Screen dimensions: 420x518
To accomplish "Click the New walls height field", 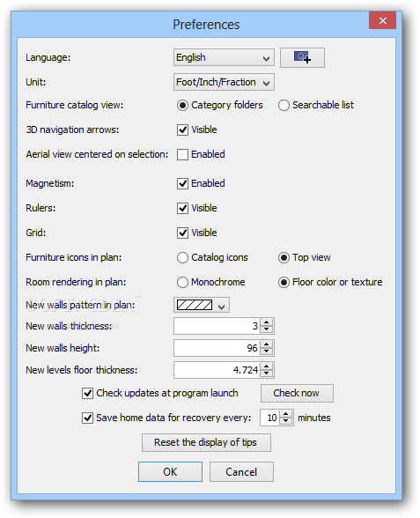I will pyautogui.click(x=217, y=348).
